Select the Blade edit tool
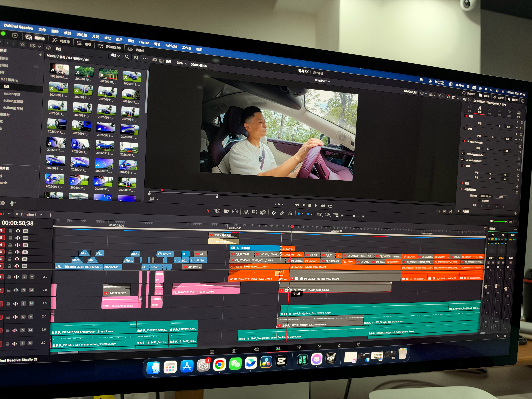The image size is (532, 399). [226, 211]
